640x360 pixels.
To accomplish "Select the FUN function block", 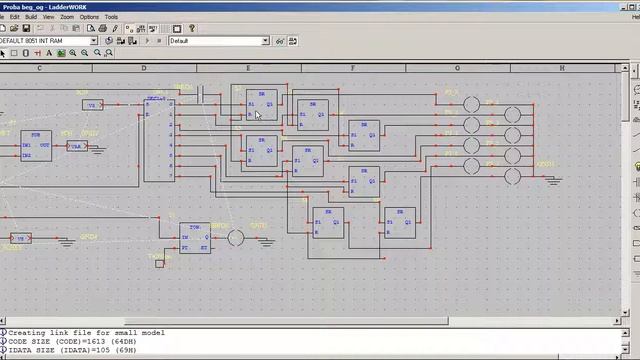I will (x=36, y=146).
